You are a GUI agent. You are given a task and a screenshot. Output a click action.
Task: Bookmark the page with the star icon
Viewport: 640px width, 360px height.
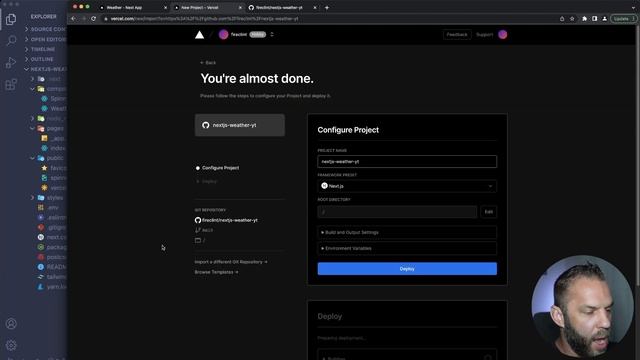coord(572,19)
